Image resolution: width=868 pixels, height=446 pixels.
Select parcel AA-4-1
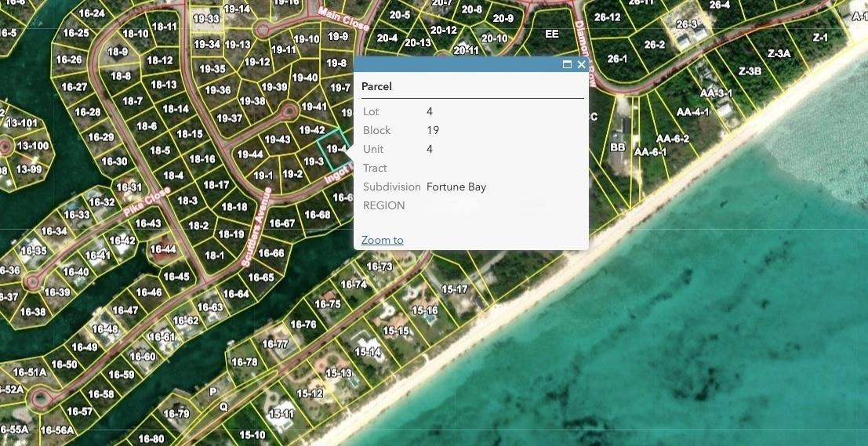692,112
